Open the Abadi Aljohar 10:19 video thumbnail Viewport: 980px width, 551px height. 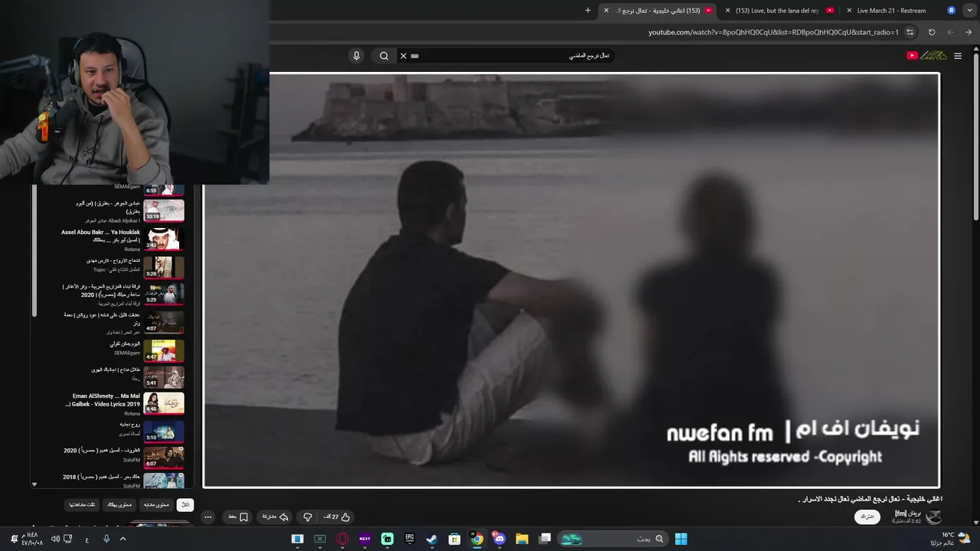(x=164, y=210)
